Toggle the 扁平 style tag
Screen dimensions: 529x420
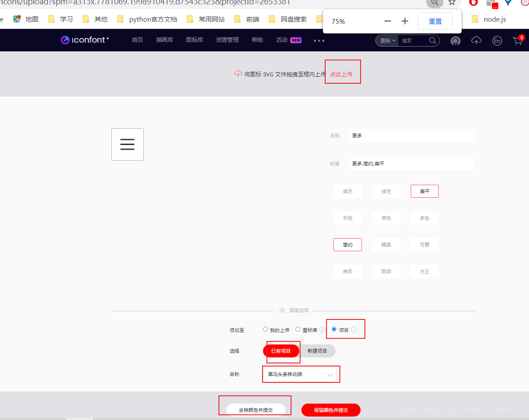(x=424, y=191)
